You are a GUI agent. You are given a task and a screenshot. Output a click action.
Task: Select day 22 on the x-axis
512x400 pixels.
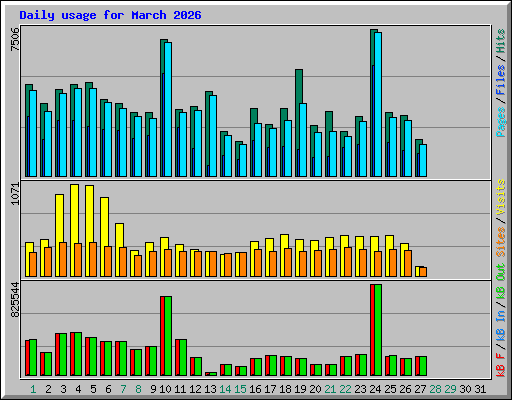click(345, 389)
